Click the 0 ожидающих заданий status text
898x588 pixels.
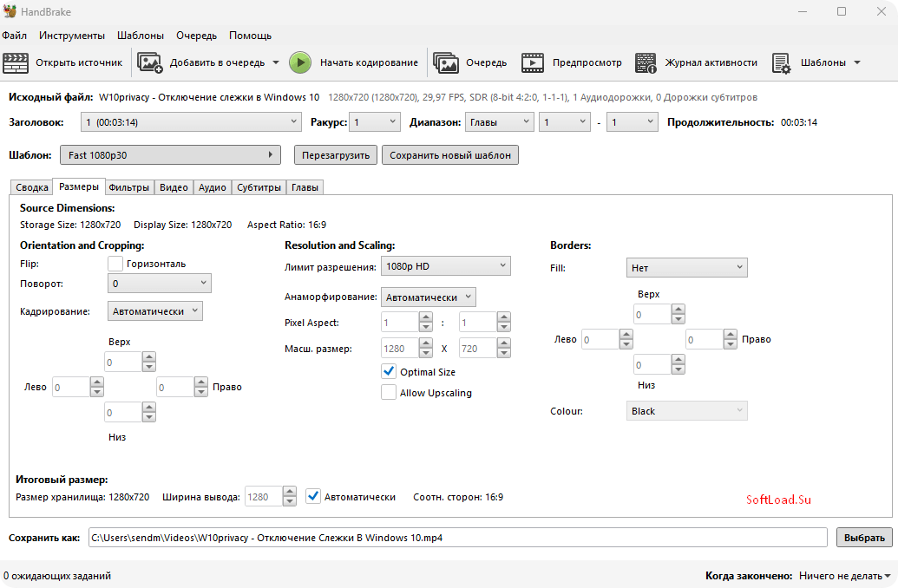pyautogui.click(x=57, y=576)
